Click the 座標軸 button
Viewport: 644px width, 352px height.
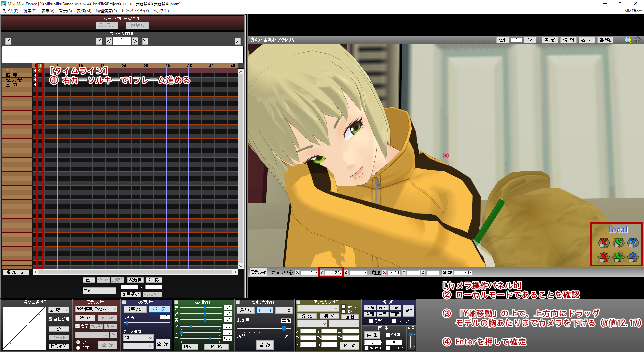click(605, 40)
